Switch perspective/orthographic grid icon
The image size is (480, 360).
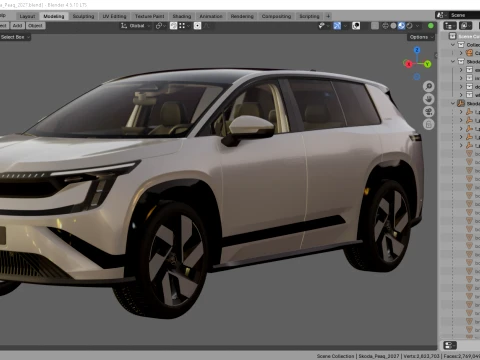429,124
